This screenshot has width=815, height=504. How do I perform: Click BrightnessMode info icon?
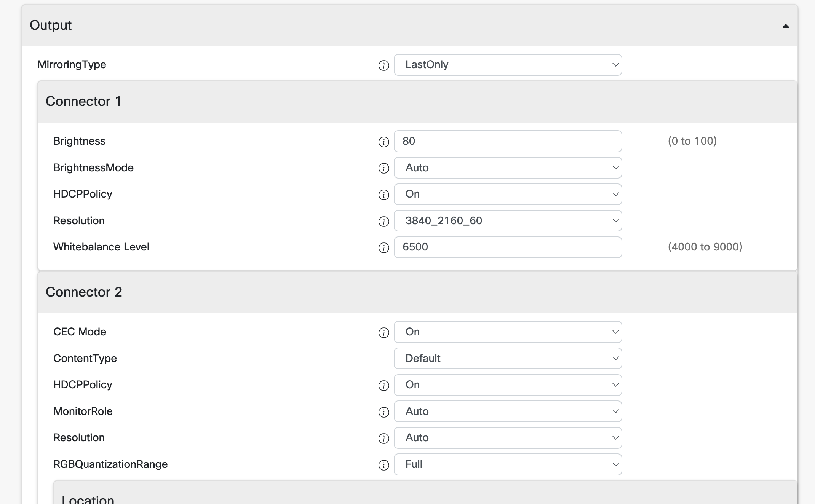(x=384, y=168)
